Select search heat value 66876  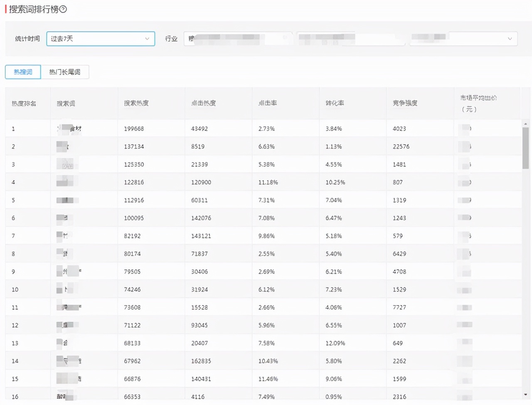point(132,379)
